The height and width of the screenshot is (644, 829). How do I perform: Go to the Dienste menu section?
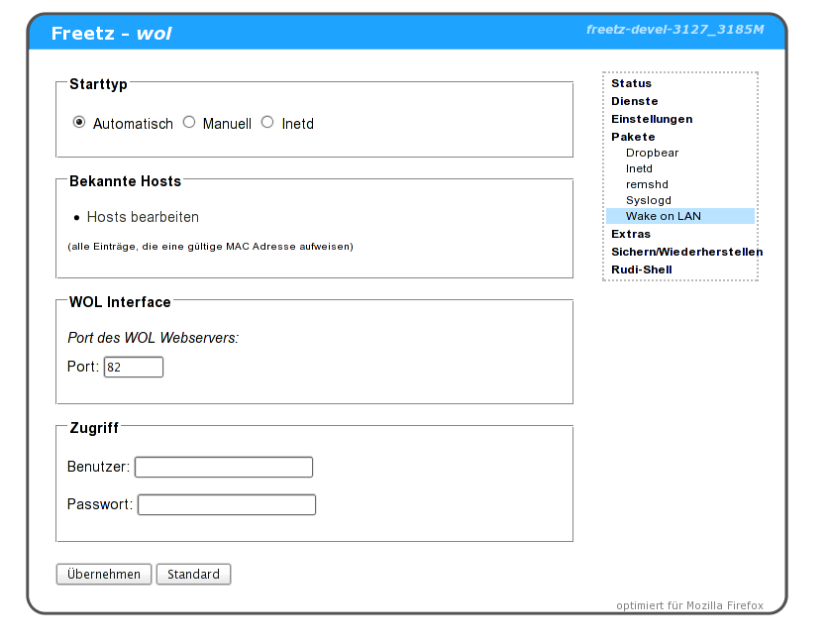[x=634, y=101]
